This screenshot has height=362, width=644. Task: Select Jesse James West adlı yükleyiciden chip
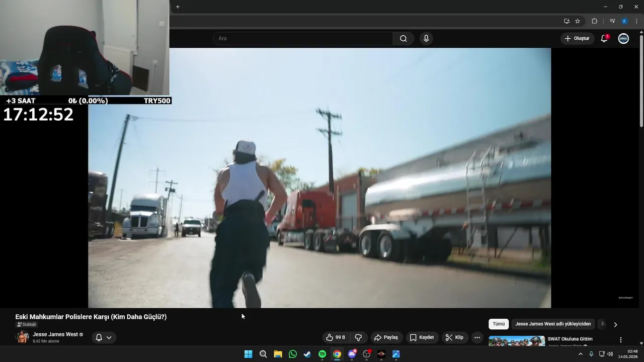point(553,324)
